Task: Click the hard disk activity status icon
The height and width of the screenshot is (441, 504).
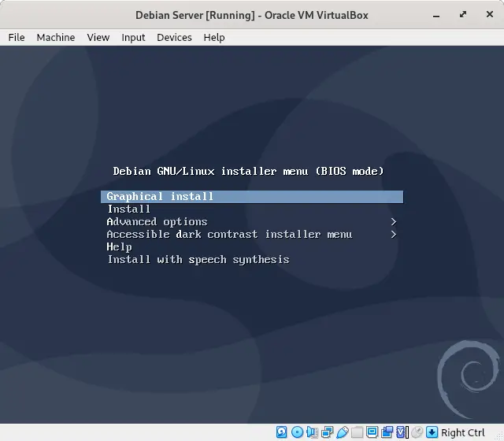Action: pyautogui.click(x=282, y=432)
